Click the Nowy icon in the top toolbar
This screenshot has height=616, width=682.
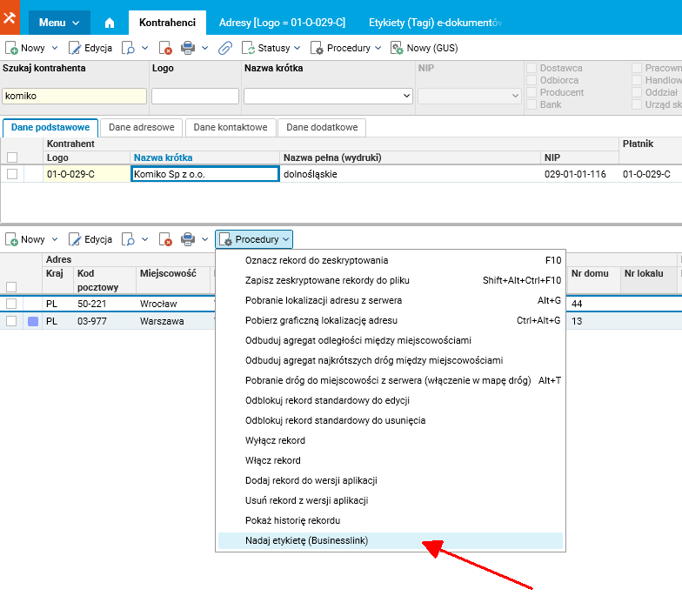tap(11, 48)
